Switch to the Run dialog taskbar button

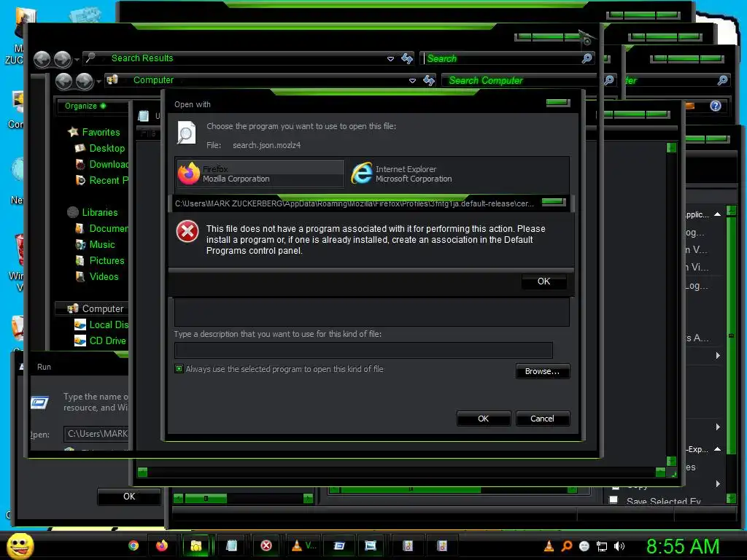tap(338, 545)
